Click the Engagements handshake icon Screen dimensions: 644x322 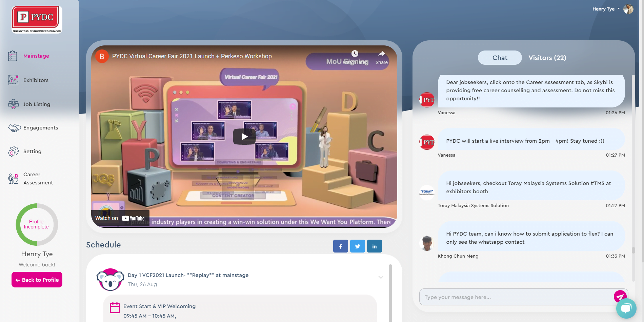pos(14,128)
